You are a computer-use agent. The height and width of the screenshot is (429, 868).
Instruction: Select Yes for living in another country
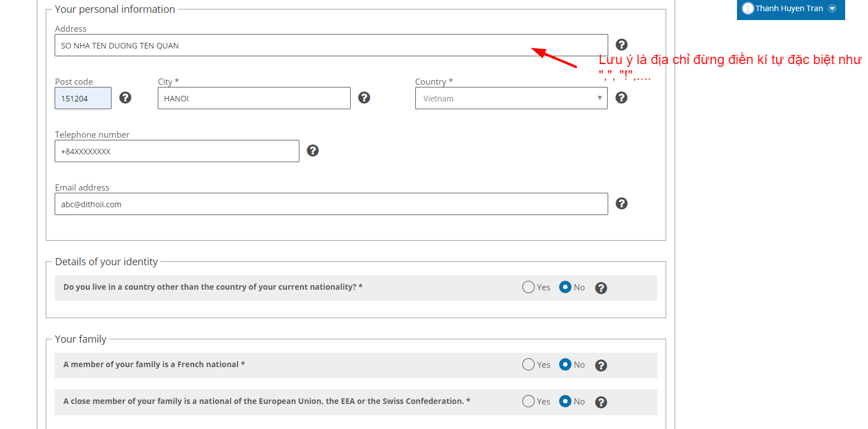[x=528, y=287]
